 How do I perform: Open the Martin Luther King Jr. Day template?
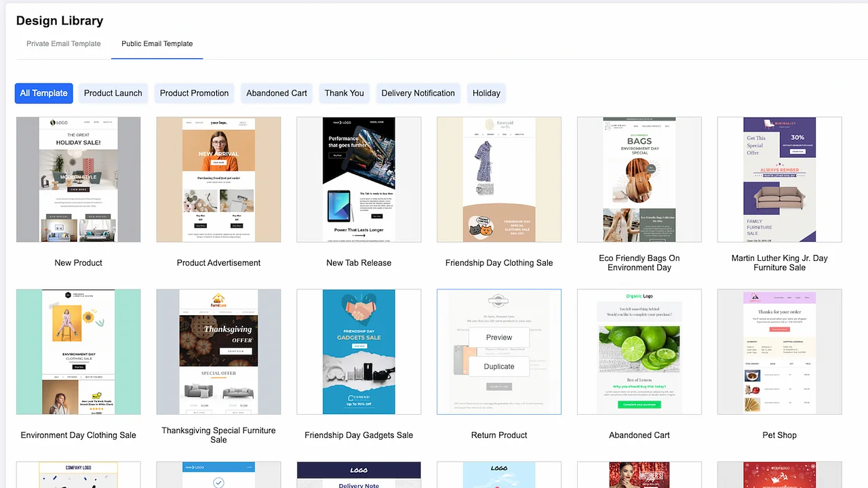tap(779, 179)
